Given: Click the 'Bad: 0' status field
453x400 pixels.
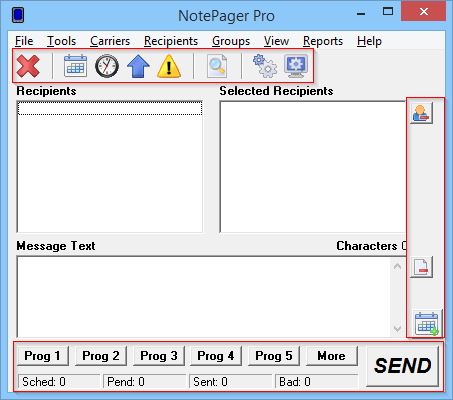Looking at the screenshot, I should (x=316, y=382).
